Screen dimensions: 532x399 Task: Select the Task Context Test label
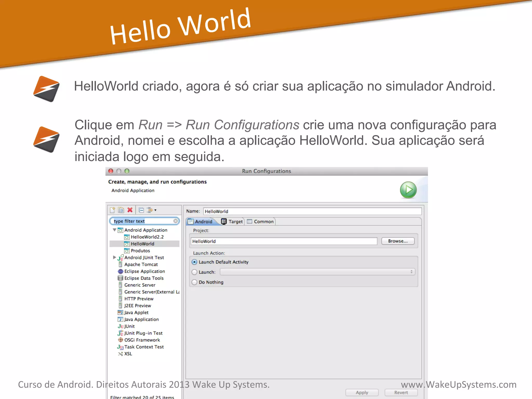[144, 347]
